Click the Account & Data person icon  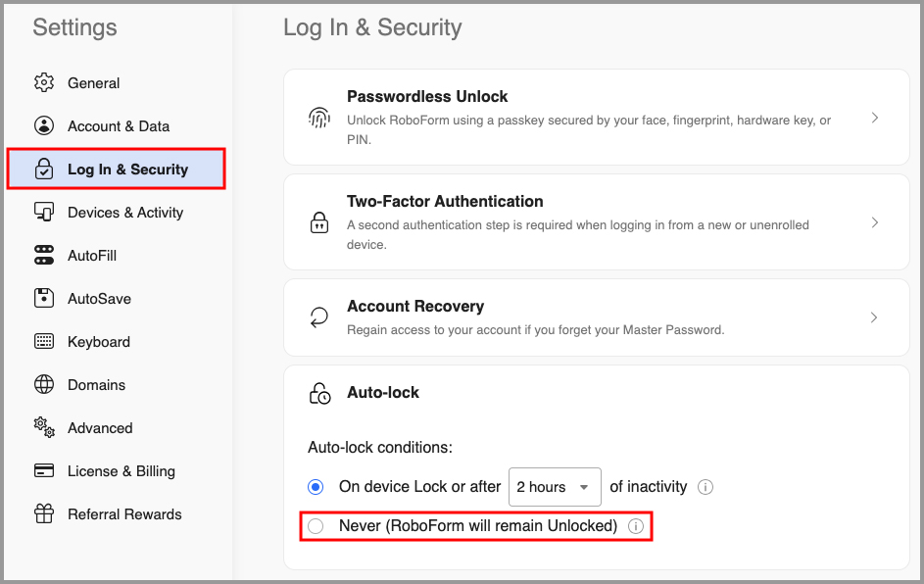coord(44,126)
